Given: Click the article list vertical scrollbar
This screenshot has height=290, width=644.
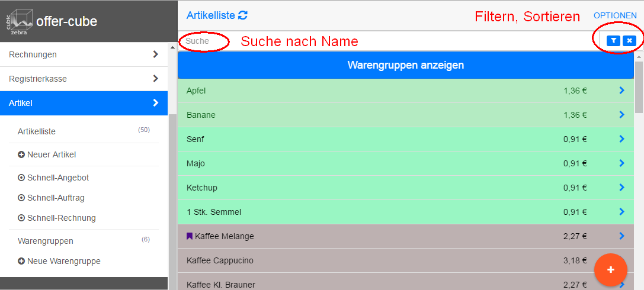Looking at the screenshot, I should pyautogui.click(x=639, y=95).
